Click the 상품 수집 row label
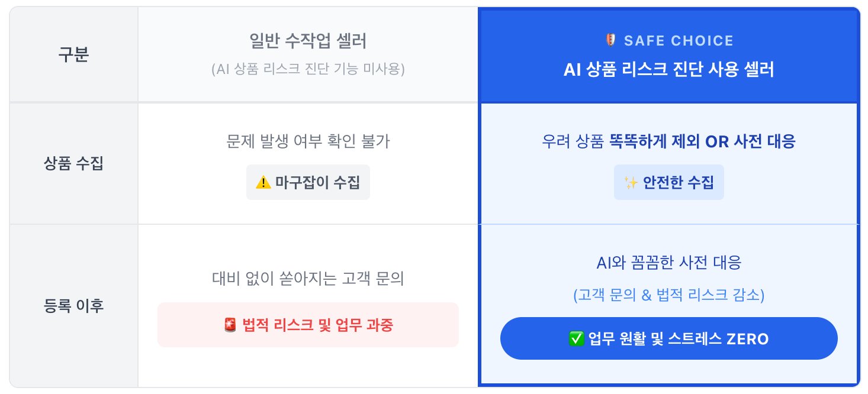The height and width of the screenshot is (394, 868). click(73, 164)
